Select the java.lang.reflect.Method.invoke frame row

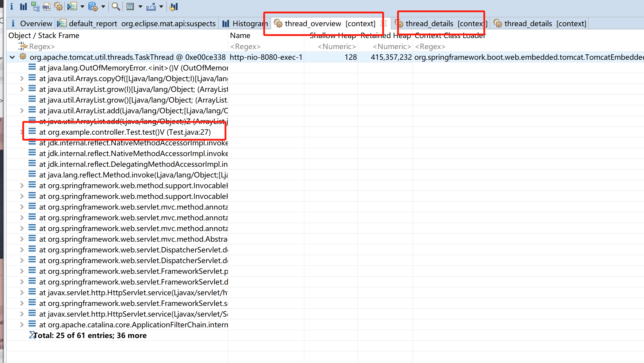(x=134, y=175)
